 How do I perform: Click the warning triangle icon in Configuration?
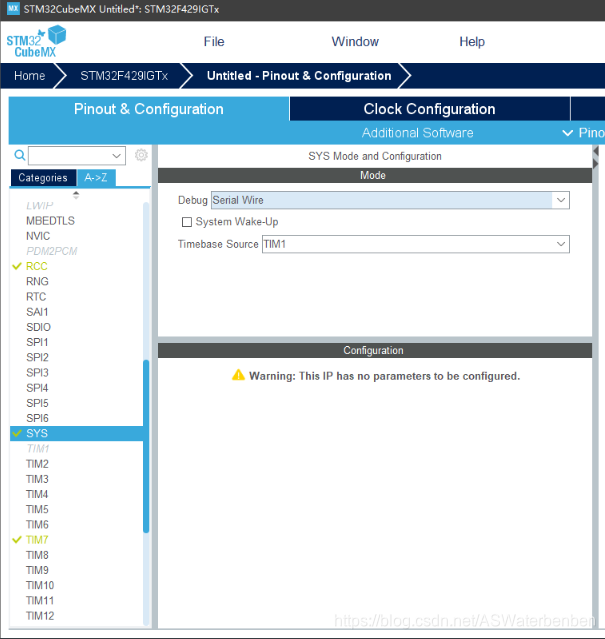[238, 375]
